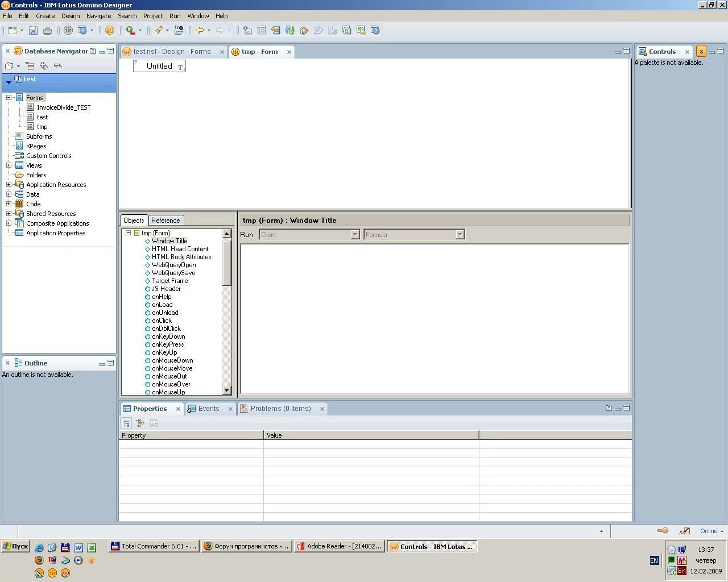Expand the Views node in Database Navigator

(9, 165)
